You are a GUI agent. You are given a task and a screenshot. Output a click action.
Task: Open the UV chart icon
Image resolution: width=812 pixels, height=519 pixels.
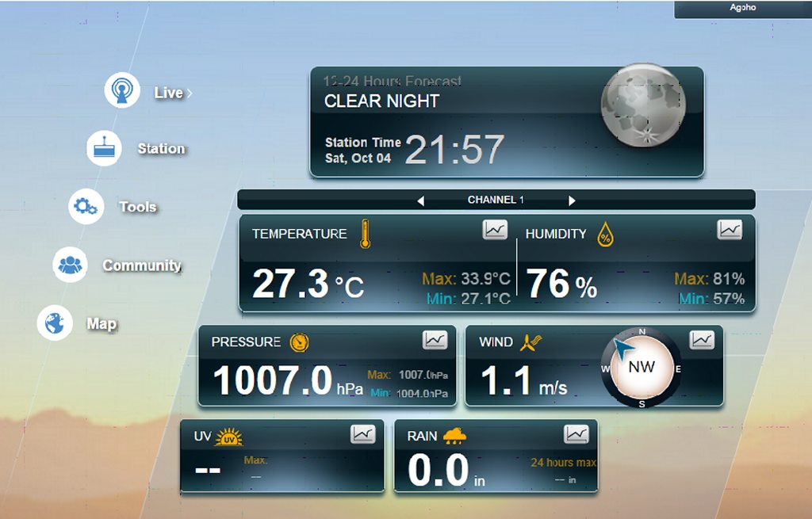(x=363, y=433)
